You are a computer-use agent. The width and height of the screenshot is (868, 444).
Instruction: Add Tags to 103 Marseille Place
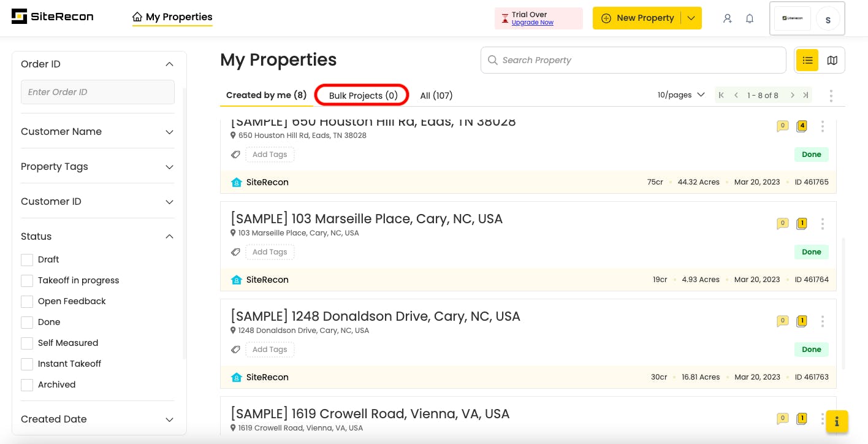(270, 252)
